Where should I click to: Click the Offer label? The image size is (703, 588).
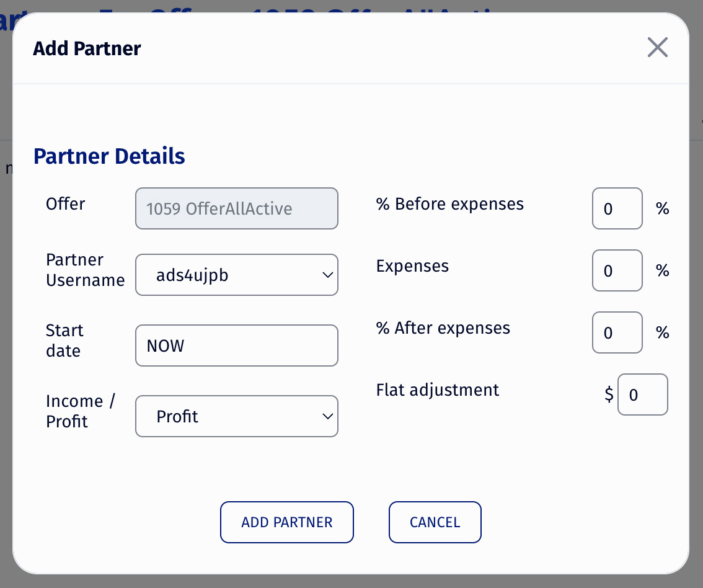(66, 204)
